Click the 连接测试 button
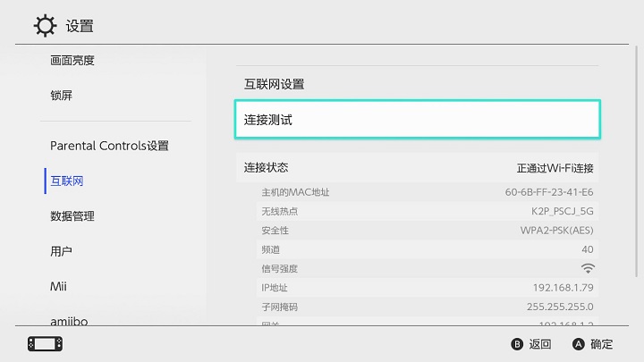 [418, 120]
